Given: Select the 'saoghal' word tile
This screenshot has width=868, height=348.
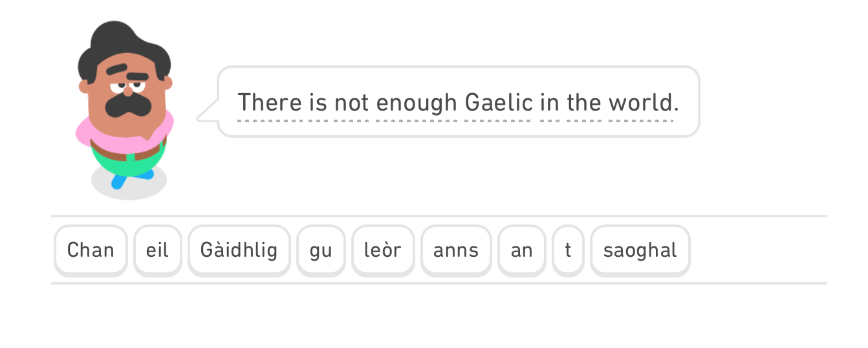Looking at the screenshot, I should click(x=640, y=250).
